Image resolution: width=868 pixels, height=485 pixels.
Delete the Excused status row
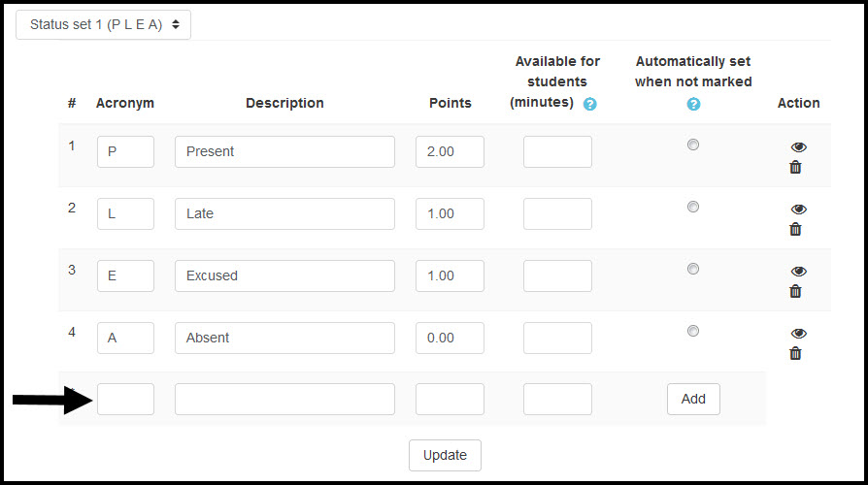pyautogui.click(x=795, y=291)
